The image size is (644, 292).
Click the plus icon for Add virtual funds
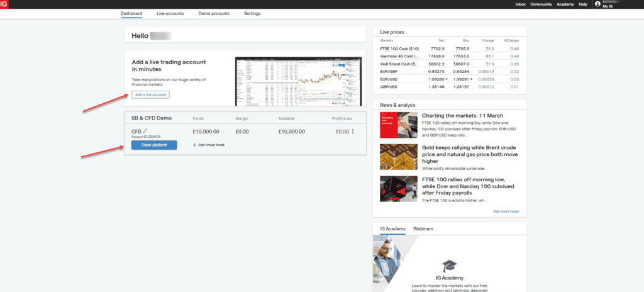[194, 145]
